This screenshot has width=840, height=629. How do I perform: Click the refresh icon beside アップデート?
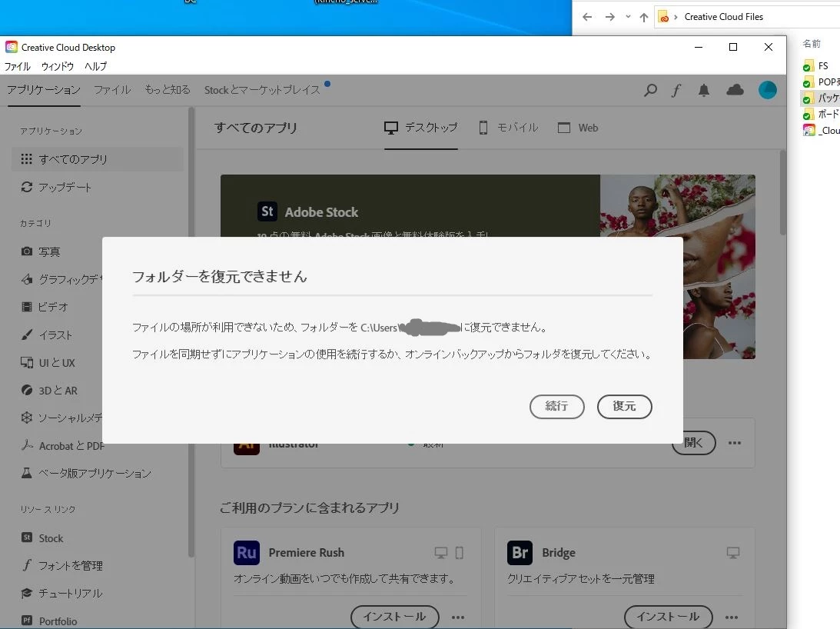click(x=26, y=187)
